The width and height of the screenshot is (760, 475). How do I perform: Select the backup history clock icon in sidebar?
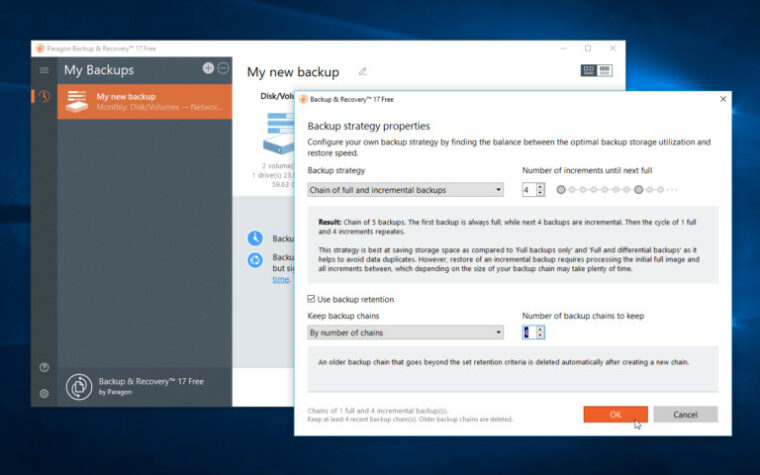coord(44,96)
